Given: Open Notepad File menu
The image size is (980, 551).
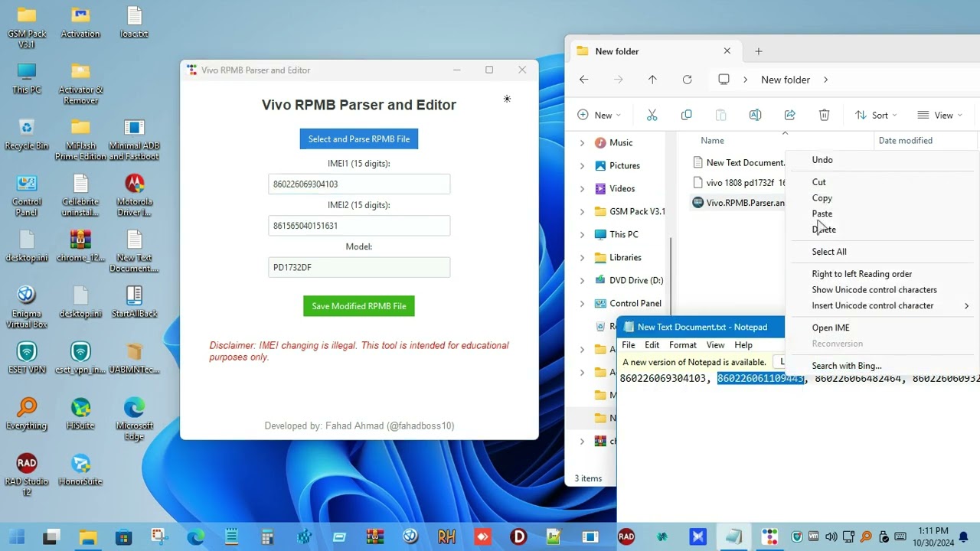Looking at the screenshot, I should pos(629,345).
